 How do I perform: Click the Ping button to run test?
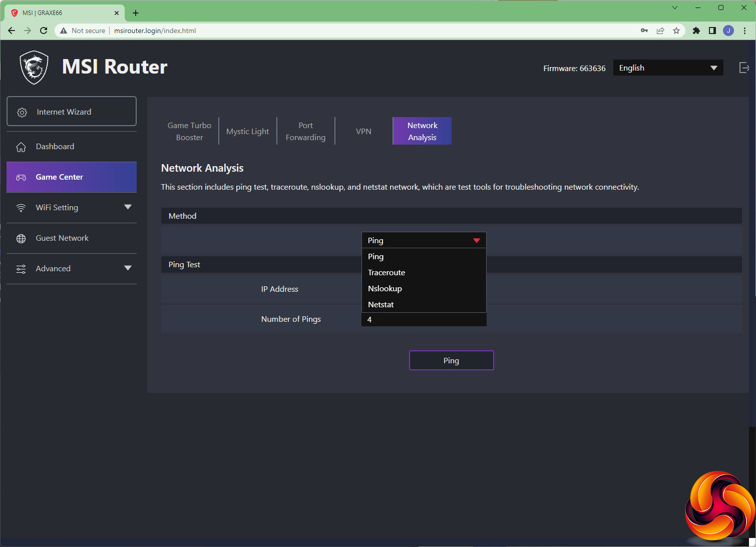point(452,360)
